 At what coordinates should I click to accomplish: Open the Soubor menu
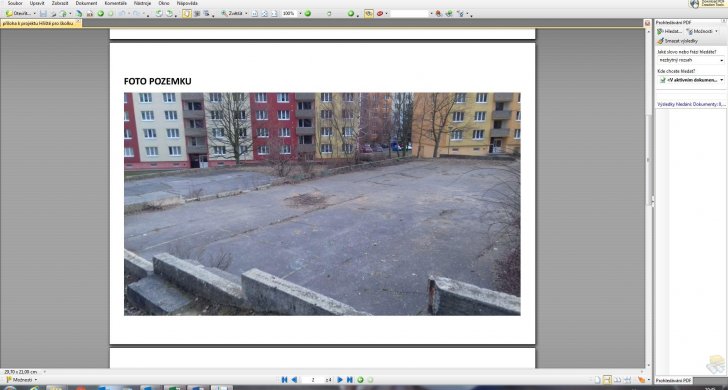point(15,3)
